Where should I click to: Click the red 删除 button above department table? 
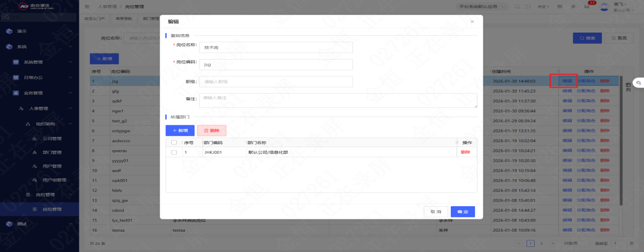coord(212,130)
